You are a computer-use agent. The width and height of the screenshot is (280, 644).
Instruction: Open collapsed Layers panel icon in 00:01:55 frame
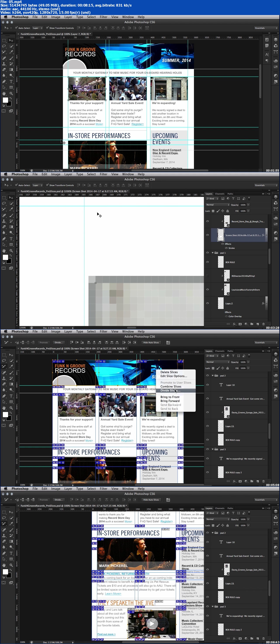(275, 39)
